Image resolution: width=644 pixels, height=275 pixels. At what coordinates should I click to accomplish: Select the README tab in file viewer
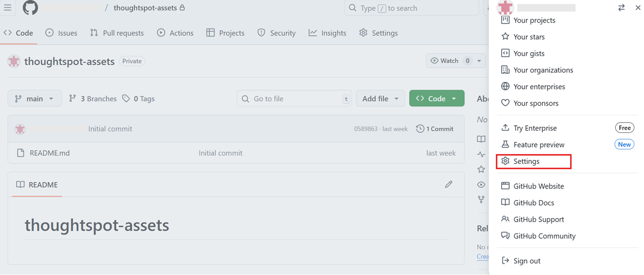click(37, 185)
